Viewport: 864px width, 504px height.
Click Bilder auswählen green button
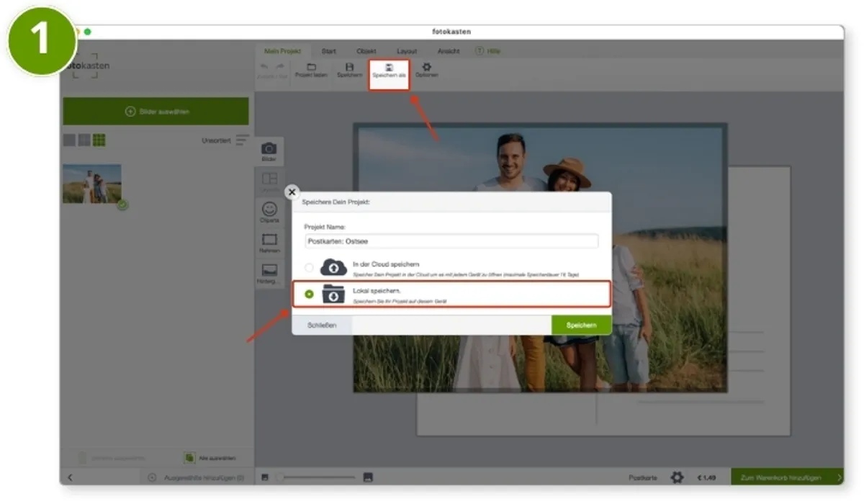pos(156,112)
